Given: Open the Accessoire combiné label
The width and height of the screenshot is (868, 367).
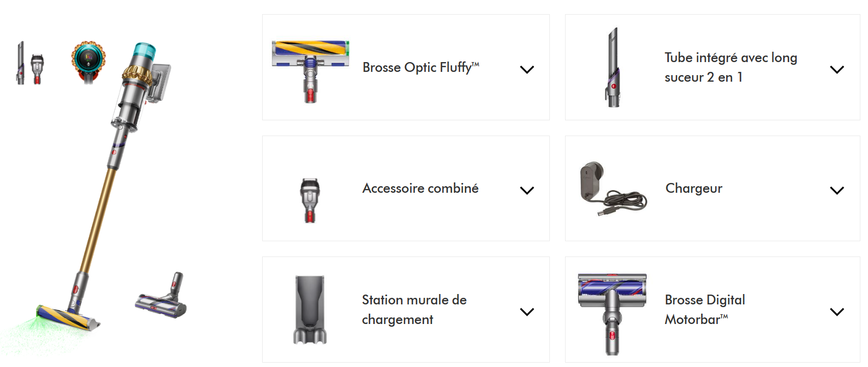Looking at the screenshot, I should click(420, 188).
